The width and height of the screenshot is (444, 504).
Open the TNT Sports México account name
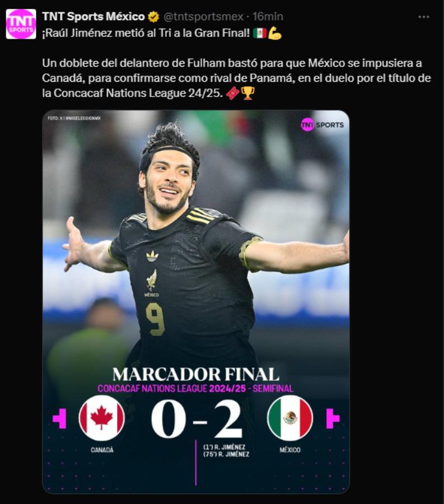tap(94, 16)
